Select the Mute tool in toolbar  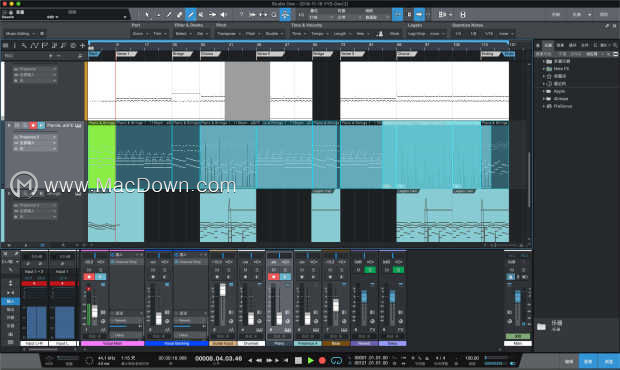coord(201,15)
